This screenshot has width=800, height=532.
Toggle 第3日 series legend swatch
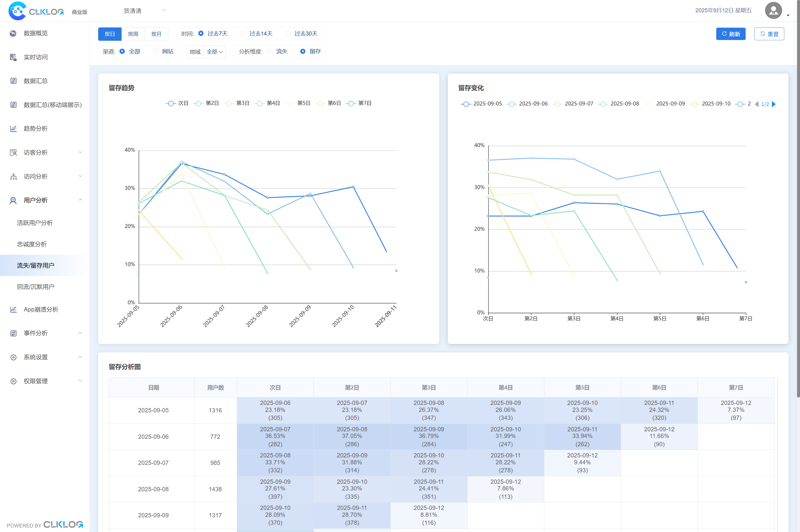coord(229,103)
